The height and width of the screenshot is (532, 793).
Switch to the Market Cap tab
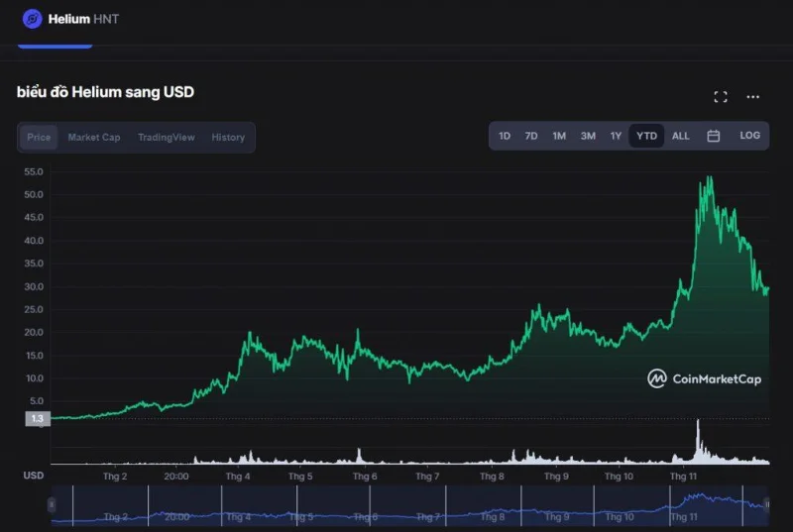click(x=94, y=138)
